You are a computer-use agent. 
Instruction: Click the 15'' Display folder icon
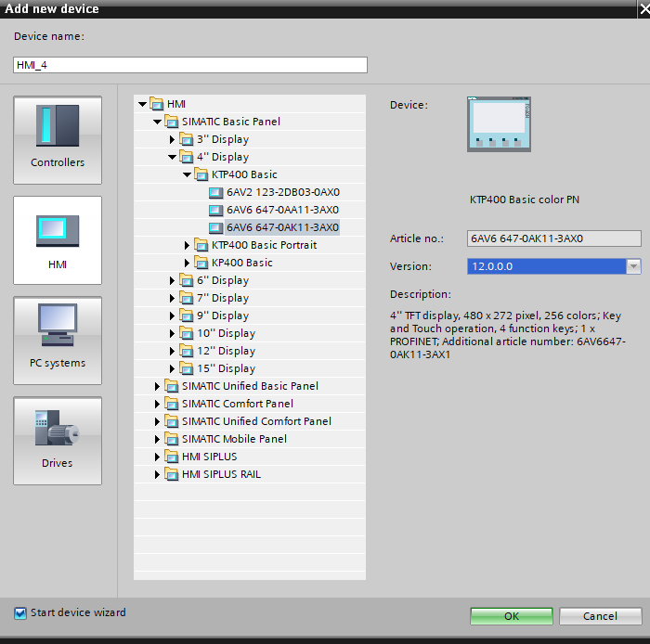coord(186,368)
